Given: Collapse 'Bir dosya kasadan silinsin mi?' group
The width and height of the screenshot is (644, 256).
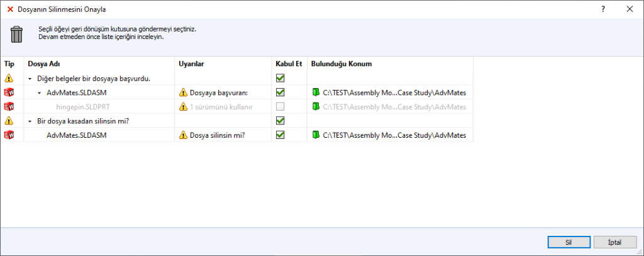Looking at the screenshot, I should click(x=30, y=121).
